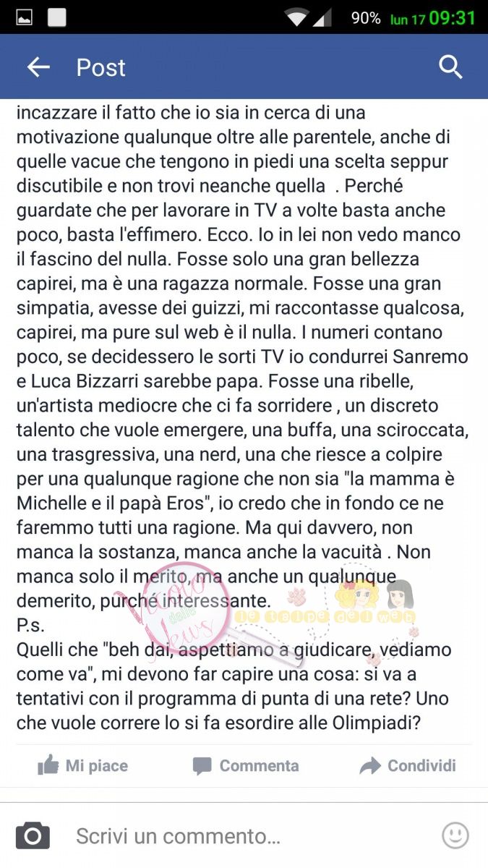
Task: Tap the Post header title
Action: click(x=101, y=68)
